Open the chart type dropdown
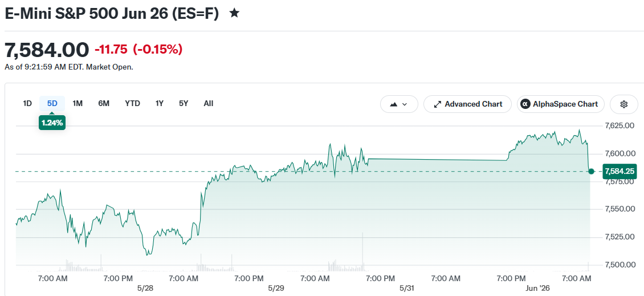 coord(399,104)
